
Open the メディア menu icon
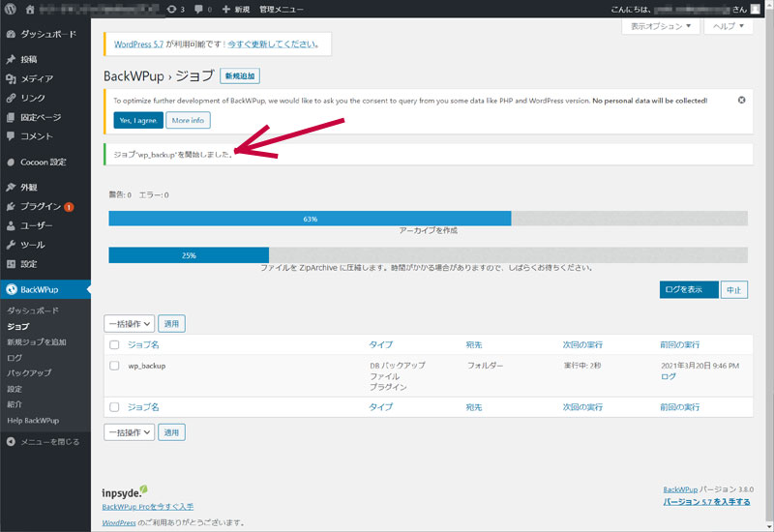(11, 78)
